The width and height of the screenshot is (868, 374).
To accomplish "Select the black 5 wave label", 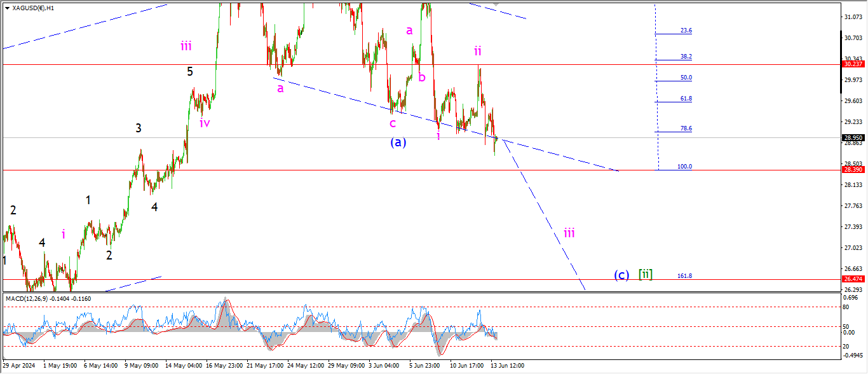I will tap(190, 71).
